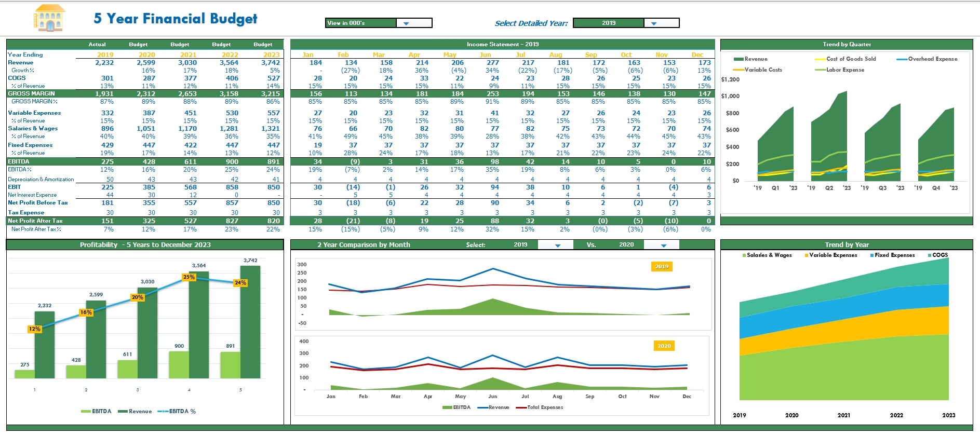Screen dimensions: 980x436
Task: Expand the 2019 comparison year dropdown
Action: [x=557, y=245]
